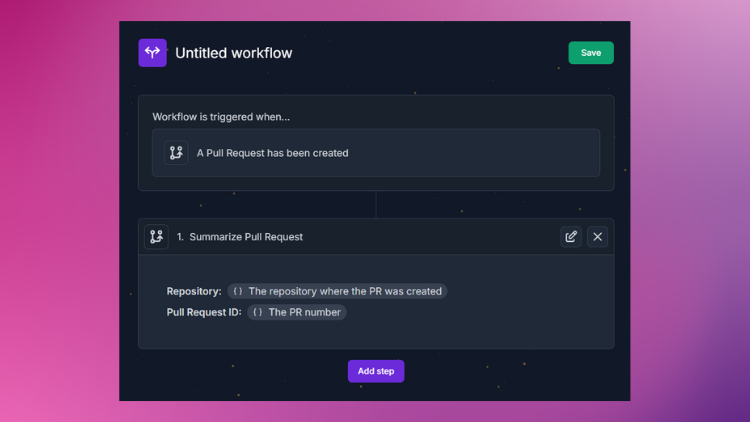This screenshot has height=422, width=750.
Task: Click the Summarize Pull Request step icon
Action: click(156, 236)
